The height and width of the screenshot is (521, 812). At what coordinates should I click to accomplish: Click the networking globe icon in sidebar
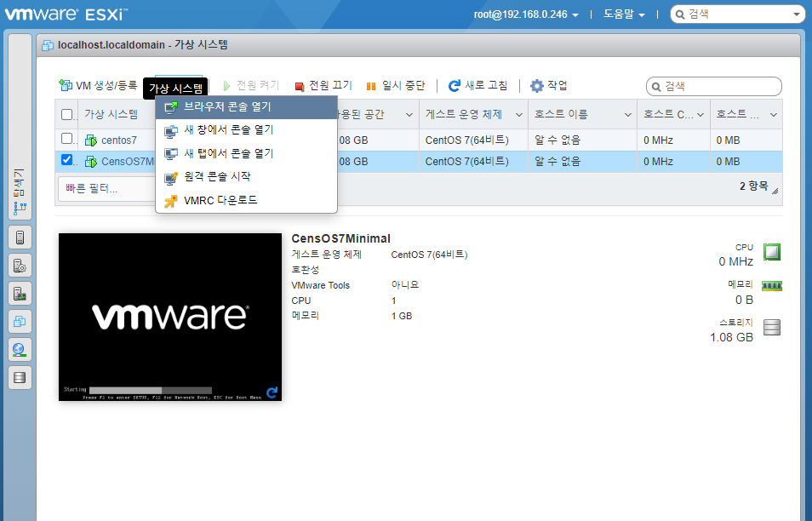pos(20,350)
